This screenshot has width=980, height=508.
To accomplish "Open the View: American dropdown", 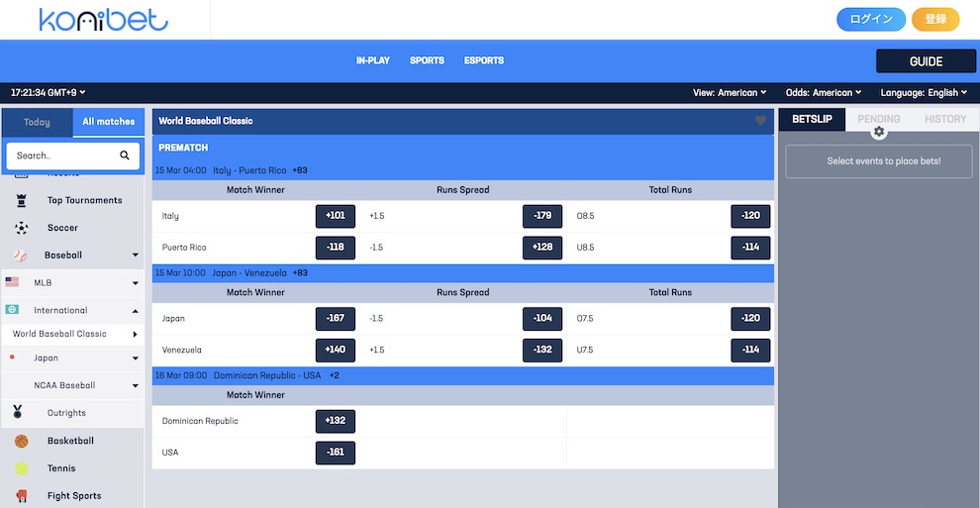I will point(730,92).
